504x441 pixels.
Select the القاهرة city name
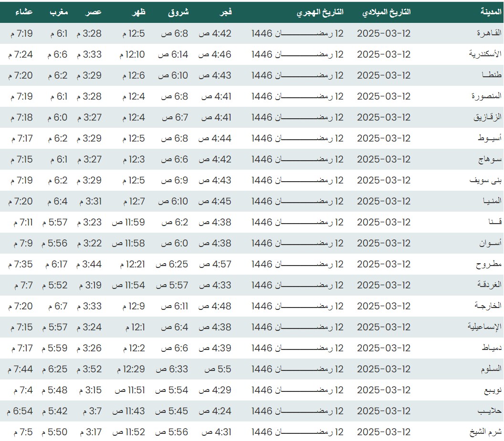tap(489, 33)
